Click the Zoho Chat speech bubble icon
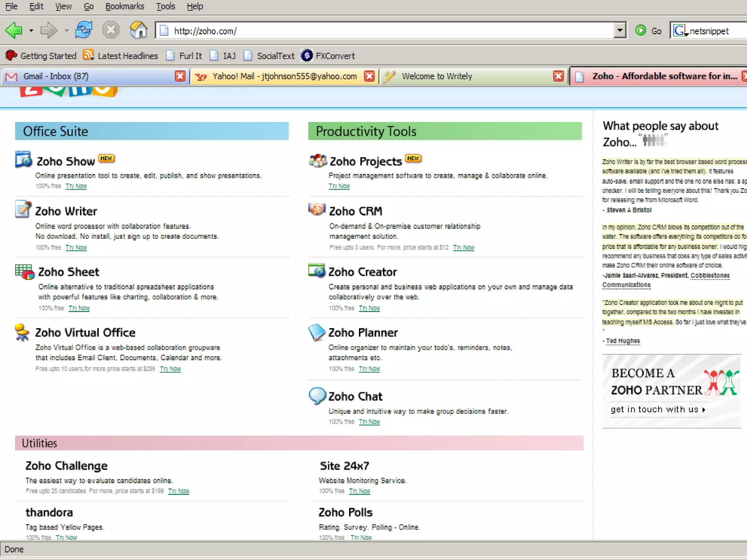Image resolution: width=747 pixels, height=560 pixels. [317, 396]
